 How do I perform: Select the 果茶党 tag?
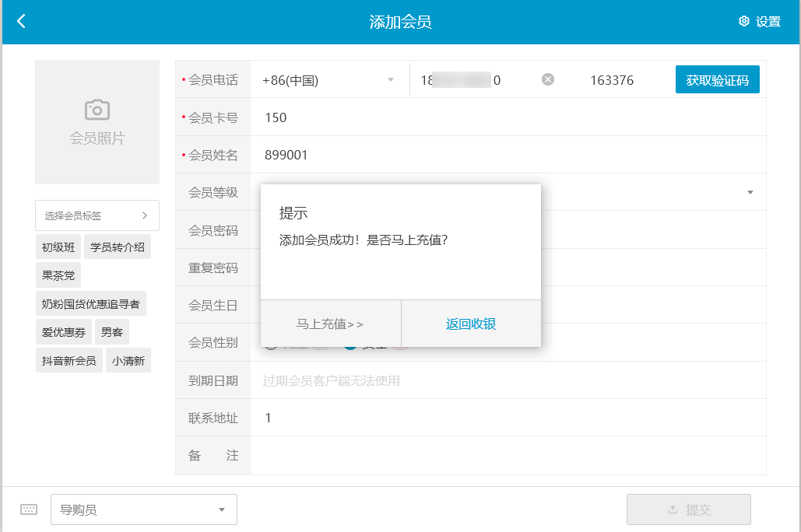pyautogui.click(x=58, y=275)
